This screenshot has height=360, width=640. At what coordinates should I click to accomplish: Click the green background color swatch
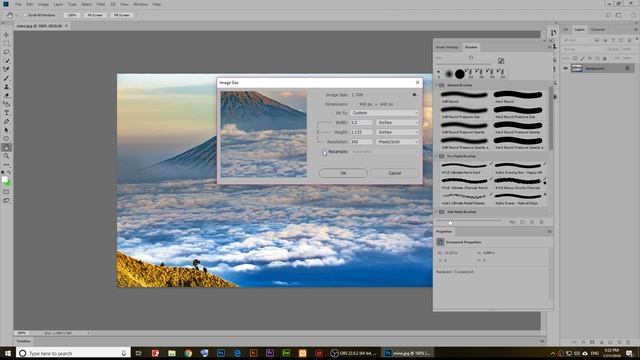[x=8, y=183]
